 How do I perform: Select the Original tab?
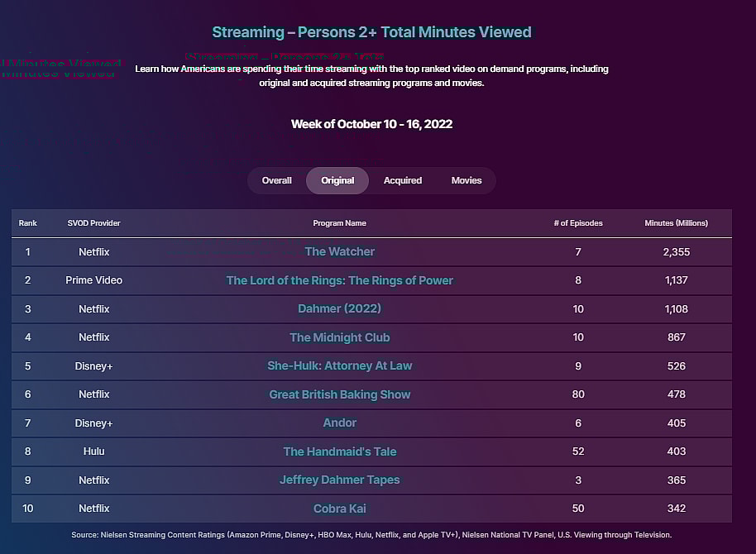tap(337, 180)
